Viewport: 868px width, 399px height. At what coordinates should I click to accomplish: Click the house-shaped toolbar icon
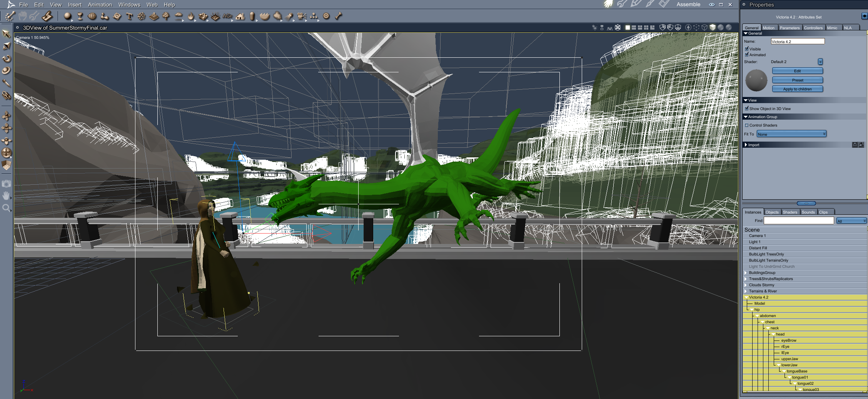[x=240, y=16]
